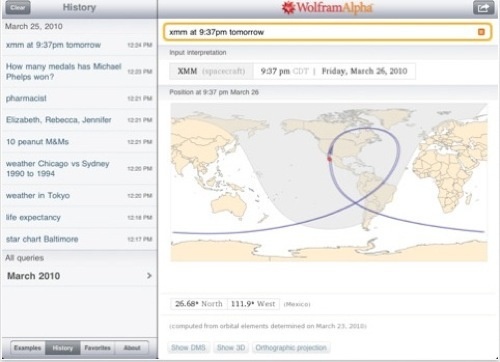
Task: Select the 'pharmacist' history entry
Action: point(79,98)
